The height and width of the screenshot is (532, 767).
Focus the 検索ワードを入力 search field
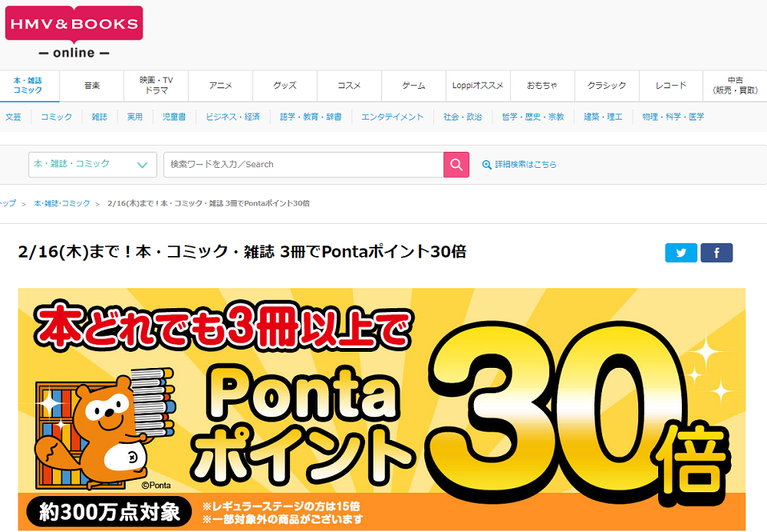[303, 165]
